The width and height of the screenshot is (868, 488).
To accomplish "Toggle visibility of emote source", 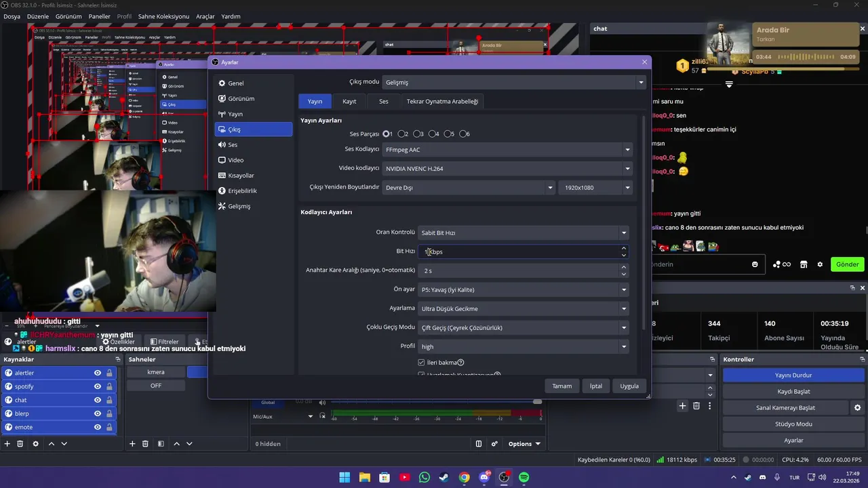I will click(98, 427).
